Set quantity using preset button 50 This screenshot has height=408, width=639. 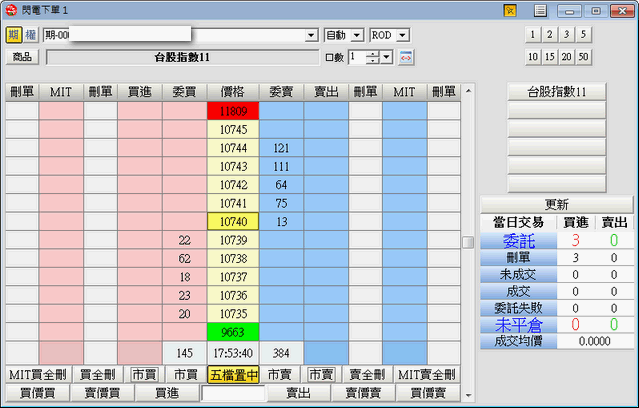(x=583, y=57)
